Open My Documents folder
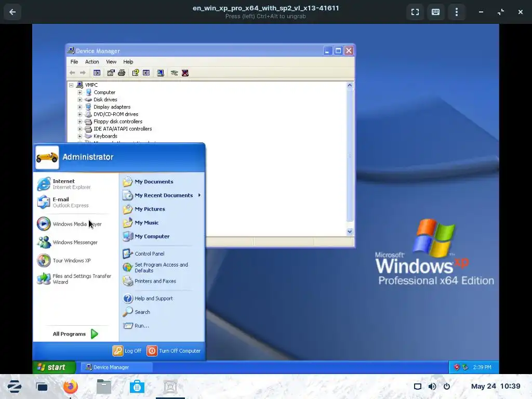This screenshot has height=399, width=532. pos(162,181)
